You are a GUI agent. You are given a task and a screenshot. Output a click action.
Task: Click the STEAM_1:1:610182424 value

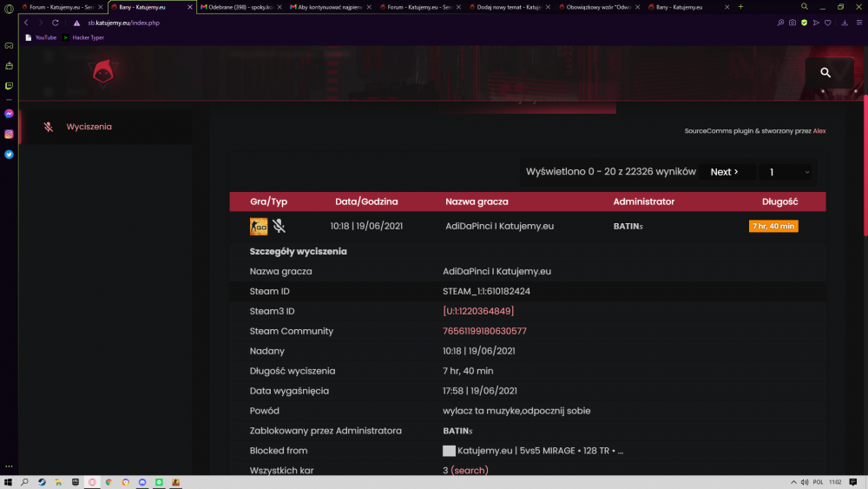click(x=486, y=291)
